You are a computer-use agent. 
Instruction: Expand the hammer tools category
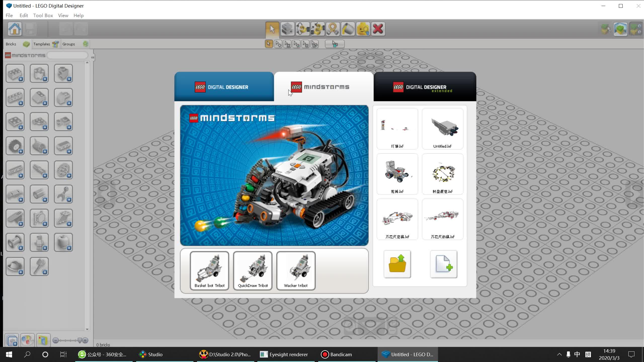[x=39, y=266]
